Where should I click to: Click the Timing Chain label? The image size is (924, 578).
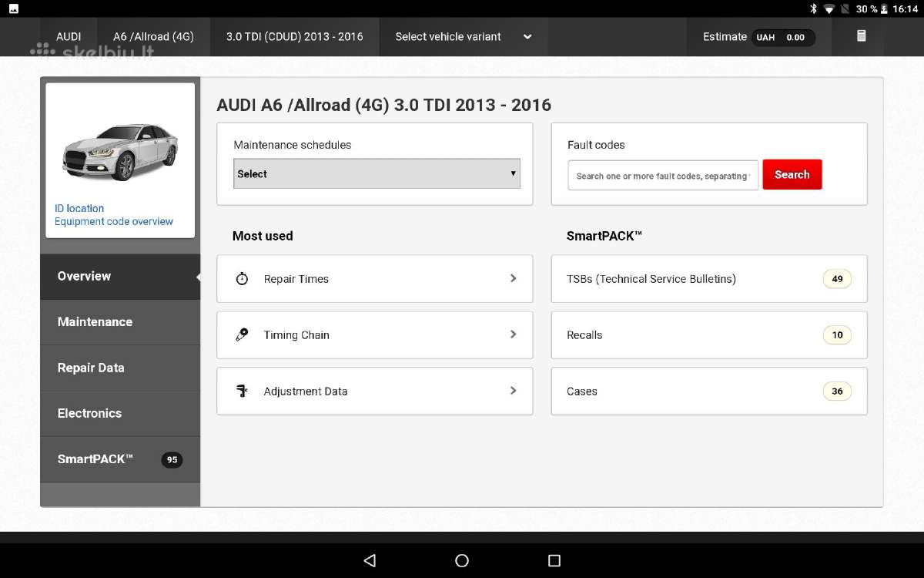(x=296, y=335)
